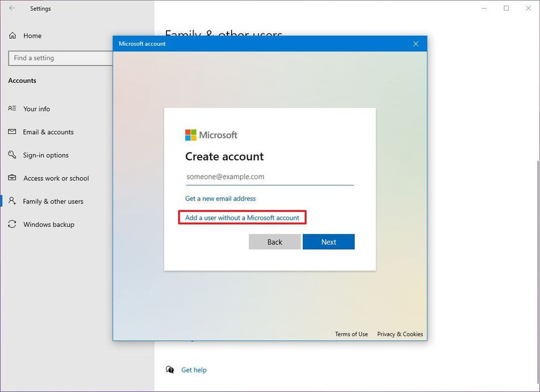Click the Microsoft account dialog title
The width and height of the screenshot is (540, 392).
click(142, 44)
